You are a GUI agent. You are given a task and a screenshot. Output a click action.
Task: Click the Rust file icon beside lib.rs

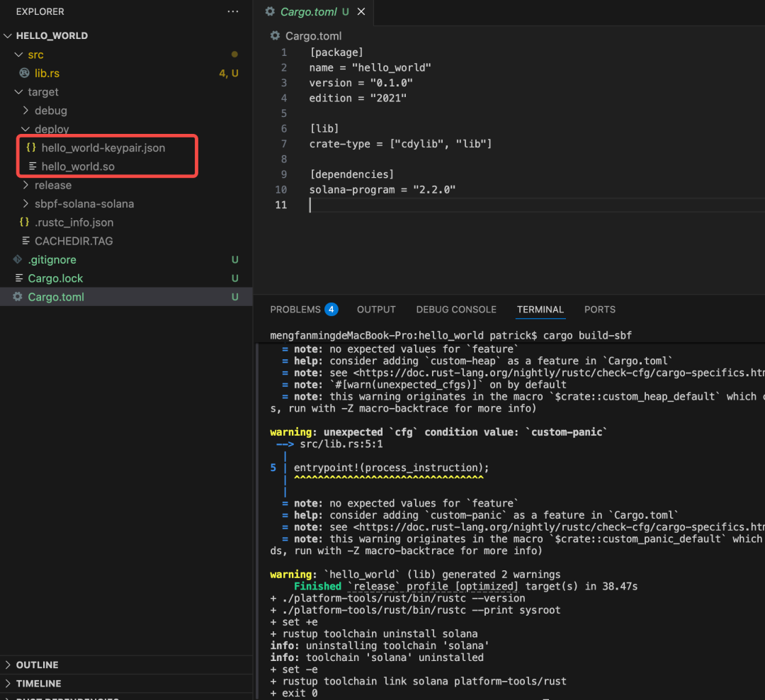[25, 73]
